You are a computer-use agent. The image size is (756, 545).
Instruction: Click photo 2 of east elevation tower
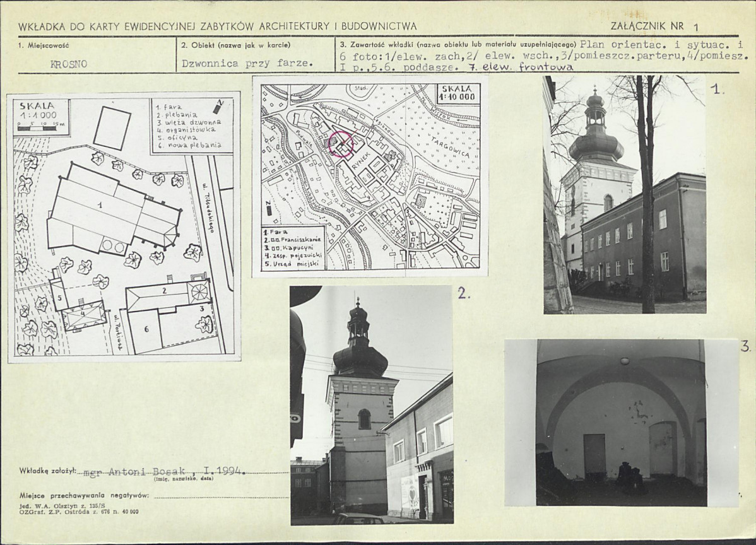(372, 405)
